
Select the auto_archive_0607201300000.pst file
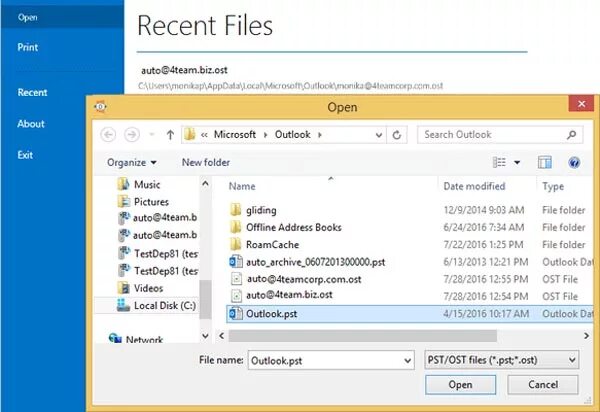pos(315,262)
